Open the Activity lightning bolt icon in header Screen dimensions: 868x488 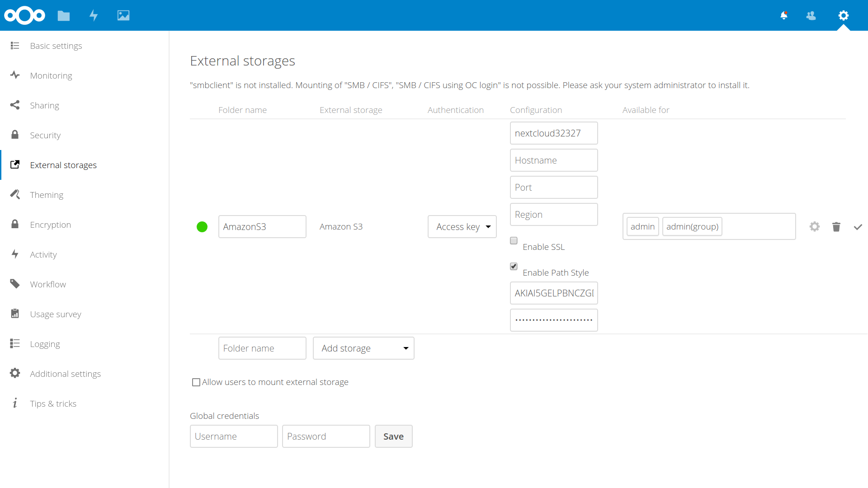pyautogui.click(x=94, y=16)
